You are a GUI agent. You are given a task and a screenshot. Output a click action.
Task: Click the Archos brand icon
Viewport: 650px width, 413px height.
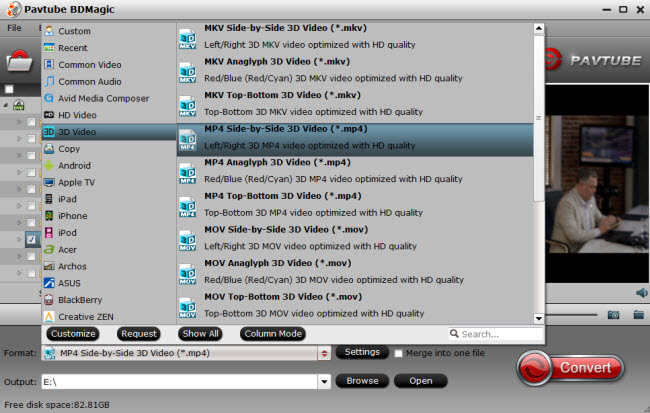click(x=49, y=266)
